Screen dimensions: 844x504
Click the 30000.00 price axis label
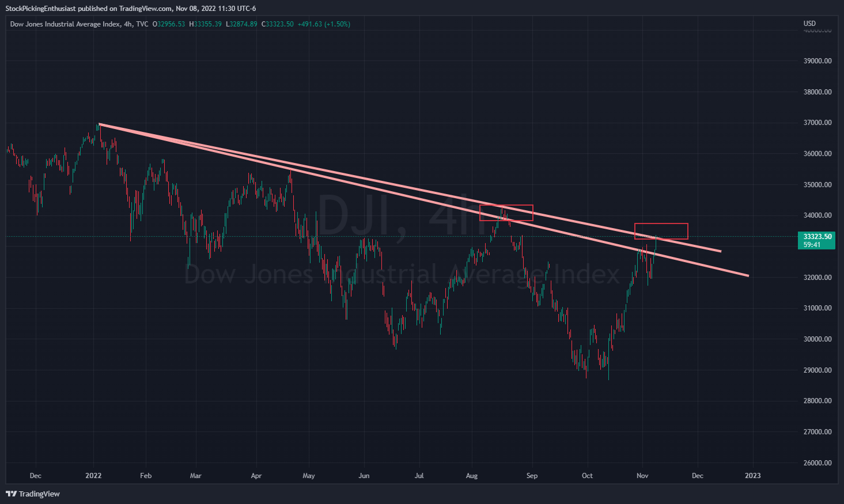[x=817, y=339]
